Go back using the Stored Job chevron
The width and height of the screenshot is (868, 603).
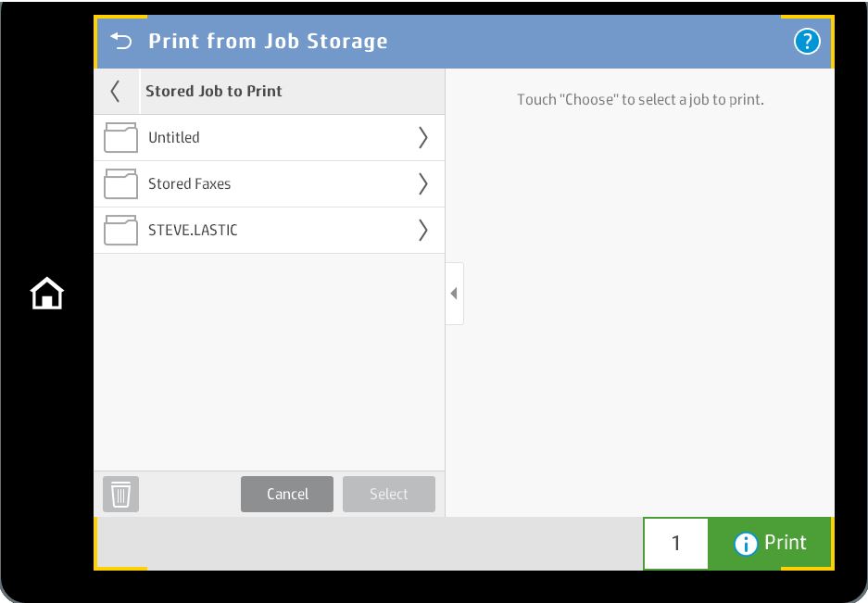pyautogui.click(x=116, y=92)
